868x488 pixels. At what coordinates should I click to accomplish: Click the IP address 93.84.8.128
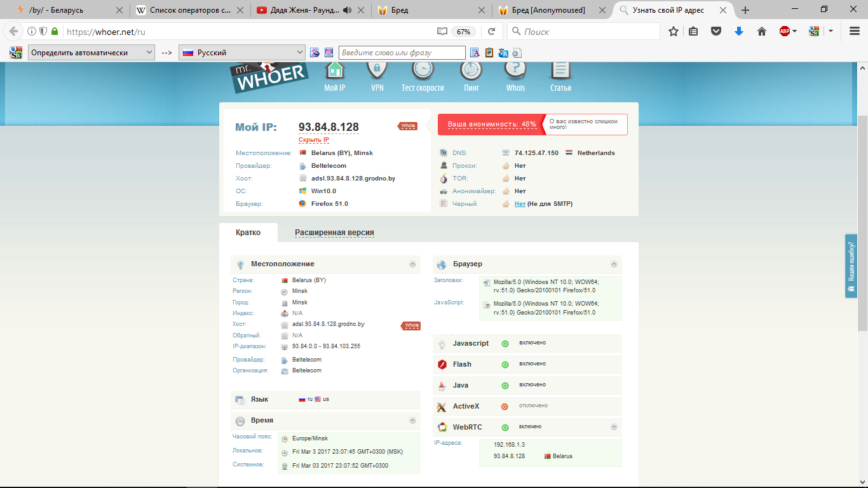[x=329, y=127]
